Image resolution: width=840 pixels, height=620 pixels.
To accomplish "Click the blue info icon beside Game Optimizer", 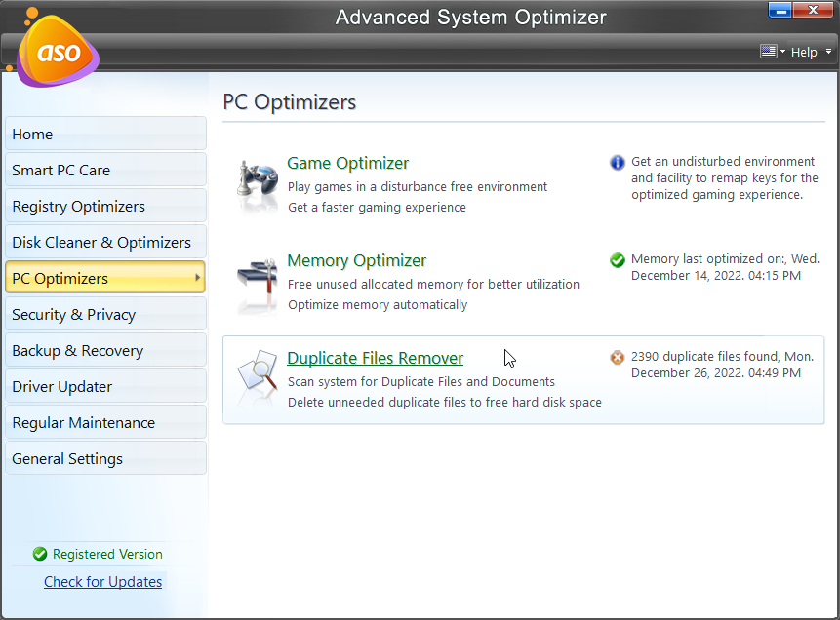I will [x=617, y=162].
